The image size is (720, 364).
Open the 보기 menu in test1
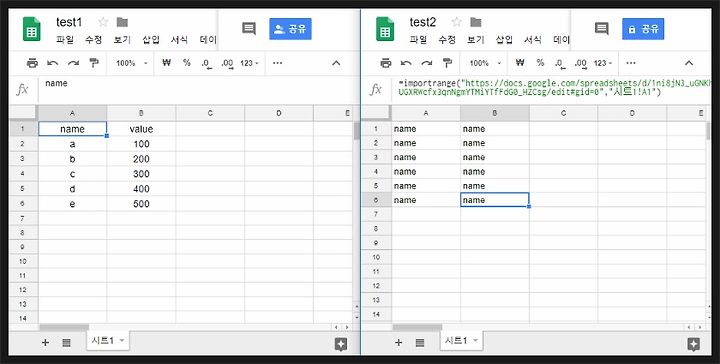(x=122, y=39)
